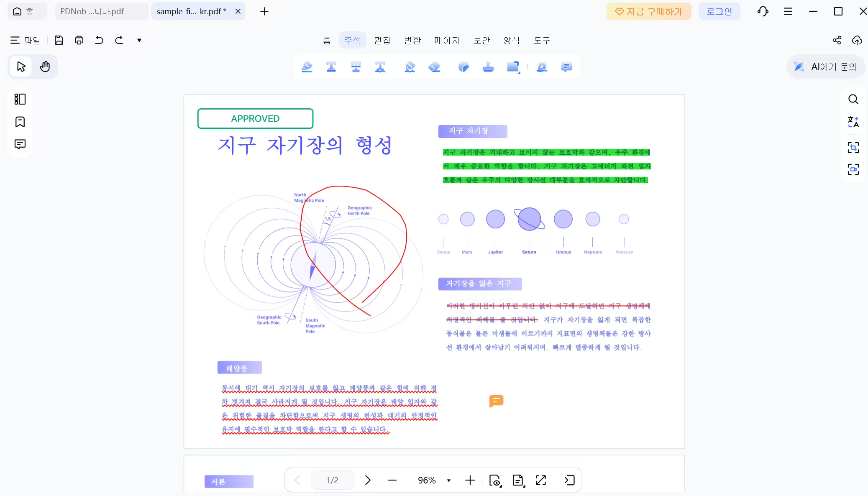Save the document with the floppy icon
This screenshot has height=496, width=868.
[59, 40]
